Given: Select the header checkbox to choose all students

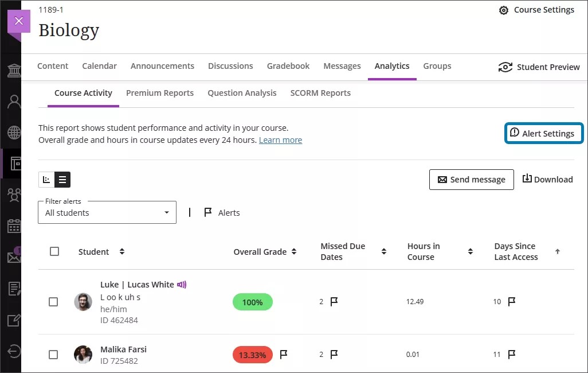Looking at the screenshot, I should (x=53, y=251).
